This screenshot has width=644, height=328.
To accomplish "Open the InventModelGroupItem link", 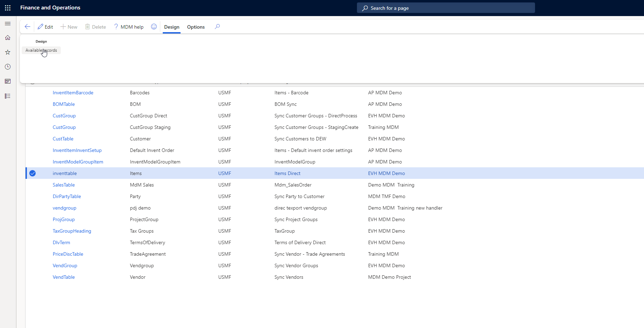I will click(78, 162).
